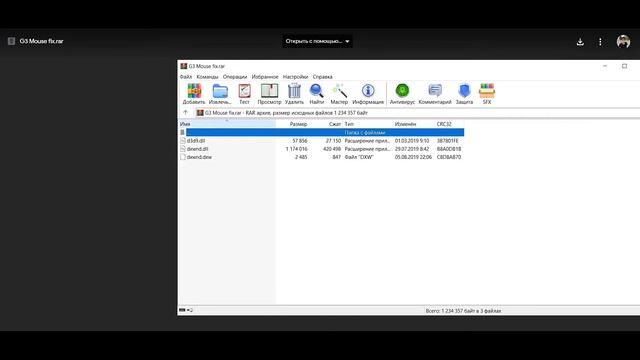The height and width of the screenshot is (360, 640).
Task: Maximize the WinRAR window
Action: [624, 66]
